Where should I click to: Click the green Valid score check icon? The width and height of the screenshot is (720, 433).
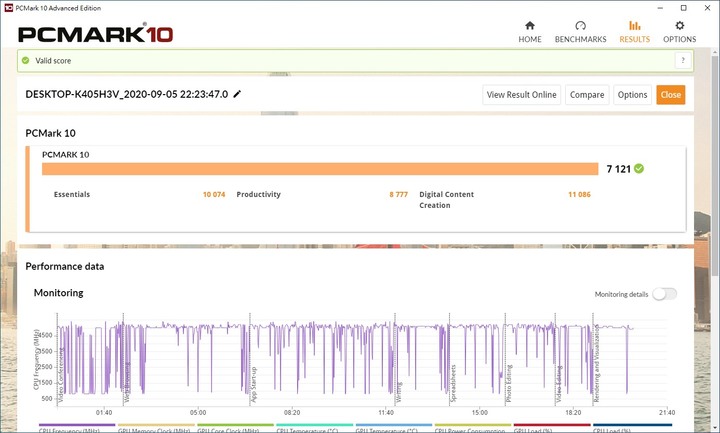coord(26,60)
